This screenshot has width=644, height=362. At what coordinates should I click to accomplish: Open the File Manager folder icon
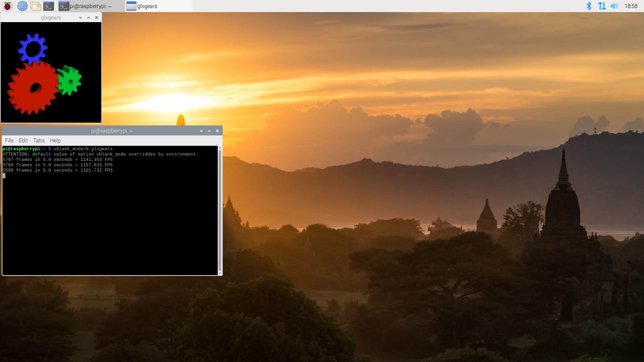(x=35, y=6)
